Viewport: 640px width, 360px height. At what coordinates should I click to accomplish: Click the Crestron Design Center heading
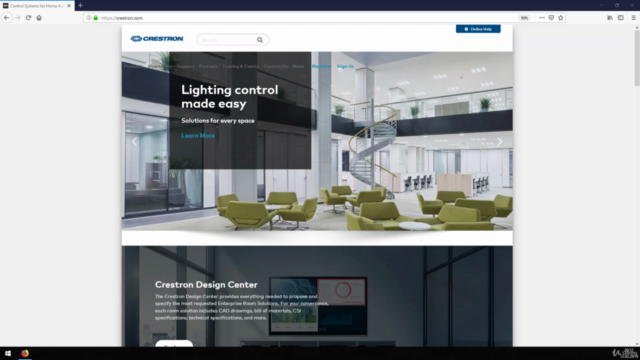coord(206,284)
